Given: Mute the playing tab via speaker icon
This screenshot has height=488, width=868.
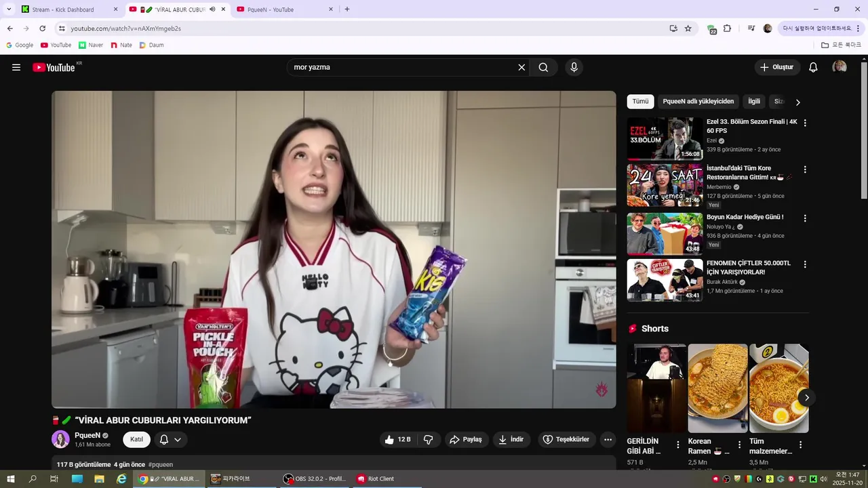Looking at the screenshot, I should click(x=212, y=9).
